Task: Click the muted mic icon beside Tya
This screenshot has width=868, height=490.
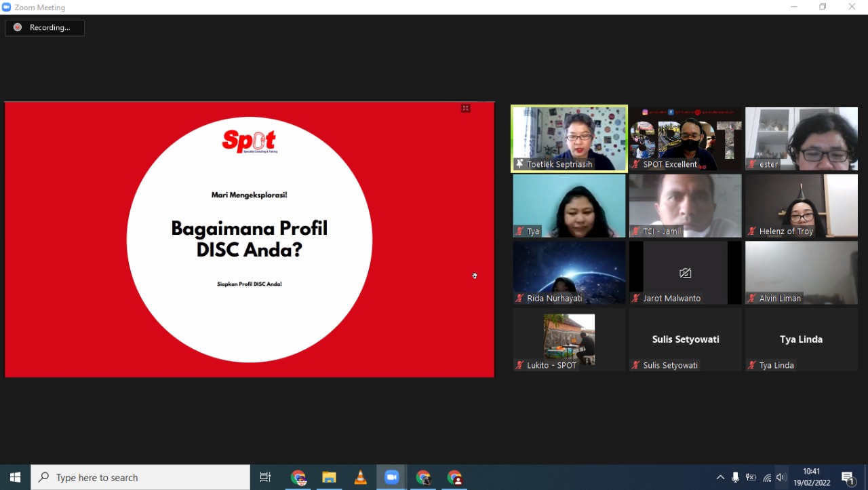Action: tap(520, 231)
